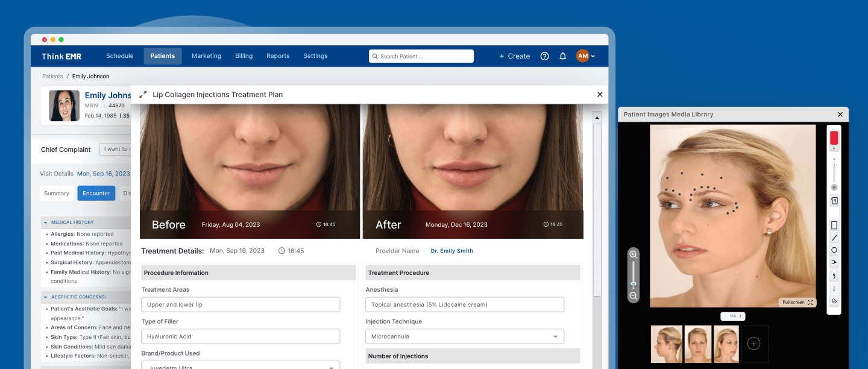Image resolution: width=868 pixels, height=369 pixels.
Task: Click the Type of Filler Hyaluronic Acid field
Action: pos(241,336)
